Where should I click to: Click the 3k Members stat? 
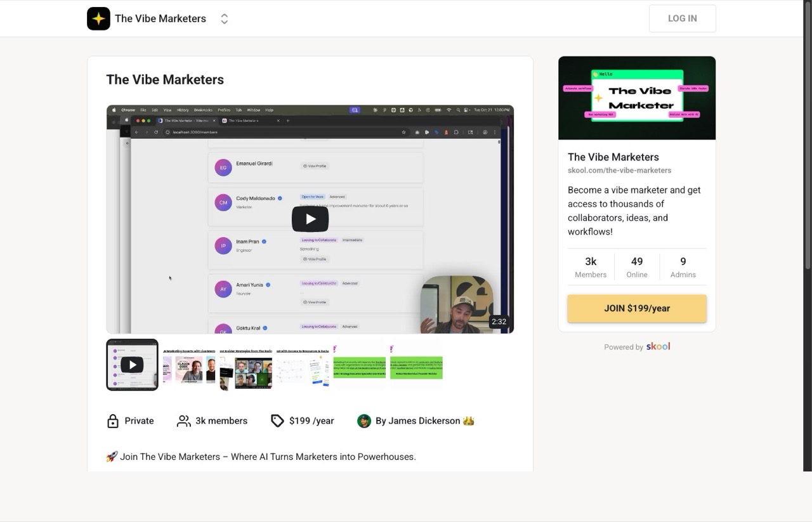591,267
